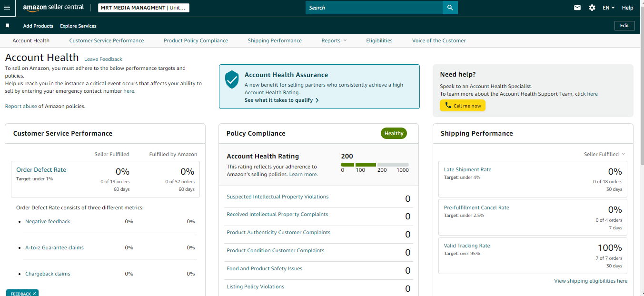Open the Eligibilities tab
Viewport: 644px width, 296px height.
[379, 40]
